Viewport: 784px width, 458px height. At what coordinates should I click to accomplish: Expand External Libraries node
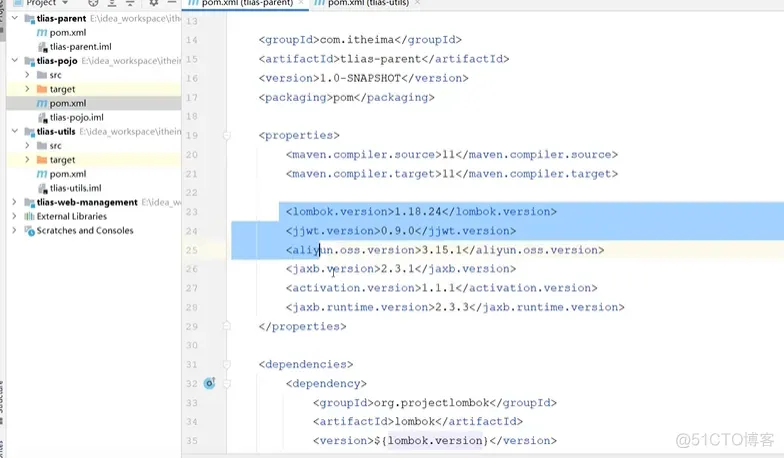click(x=14, y=216)
